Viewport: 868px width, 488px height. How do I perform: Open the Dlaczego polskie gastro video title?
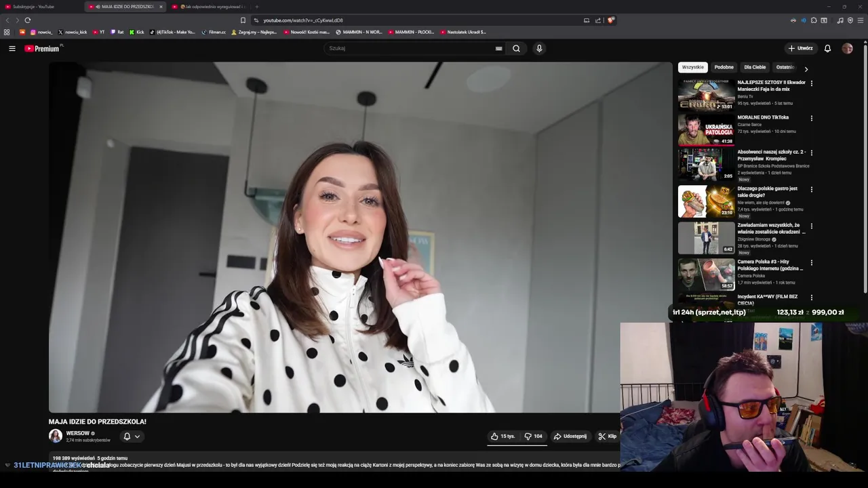(768, 192)
